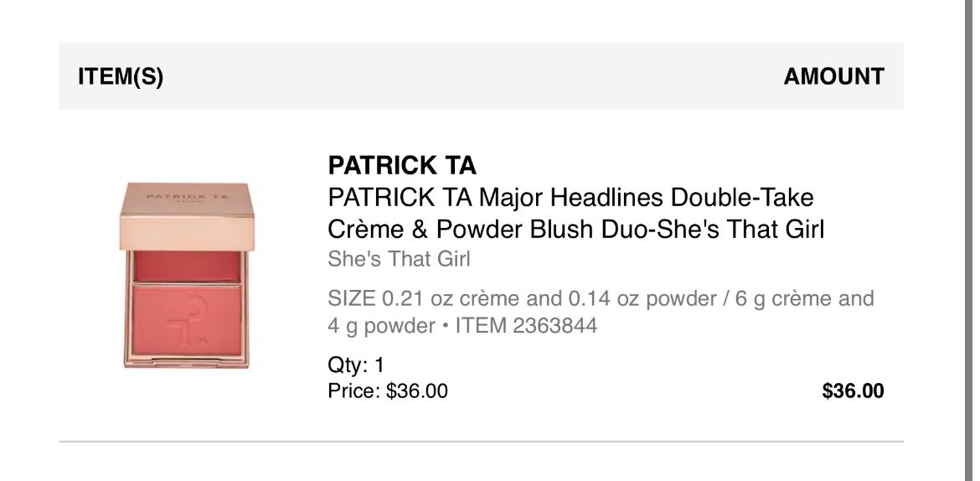The image size is (980, 481).
Task: Click the blush compact product thumbnail
Action: tap(188, 274)
